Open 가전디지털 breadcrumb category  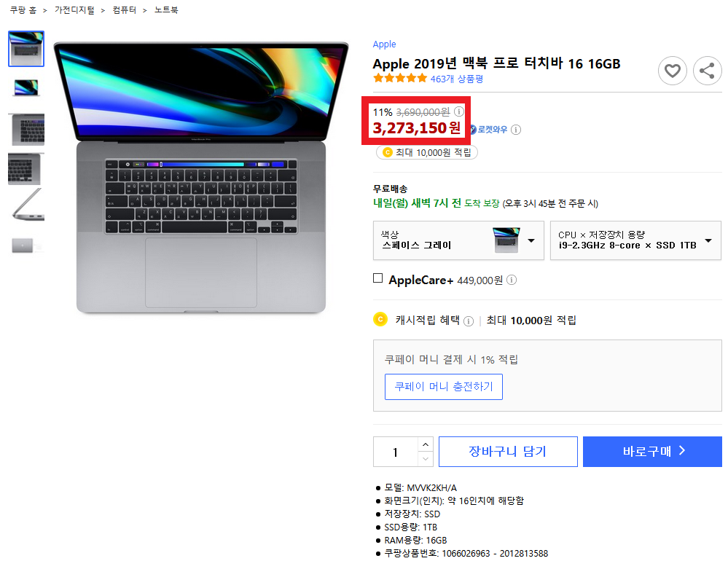(x=74, y=9)
